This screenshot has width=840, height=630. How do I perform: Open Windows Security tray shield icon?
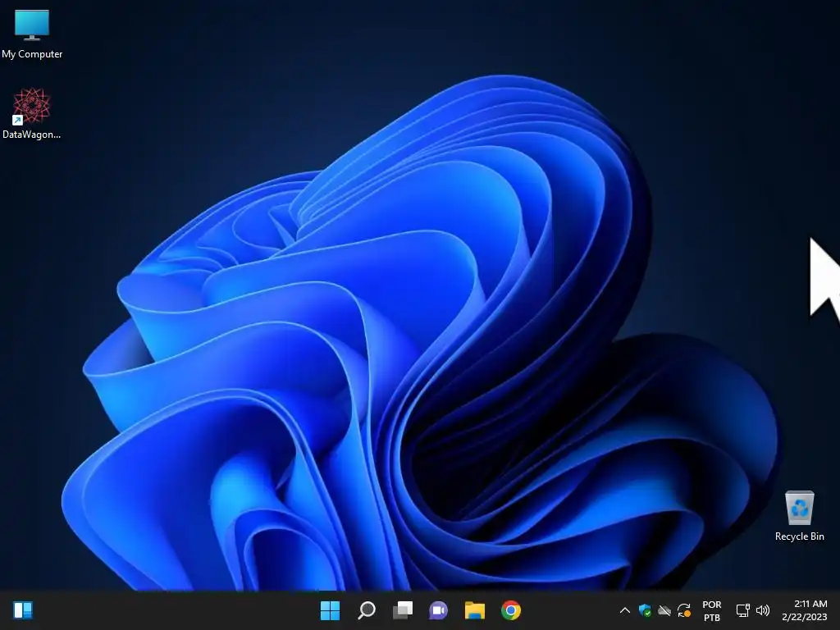tap(645, 610)
